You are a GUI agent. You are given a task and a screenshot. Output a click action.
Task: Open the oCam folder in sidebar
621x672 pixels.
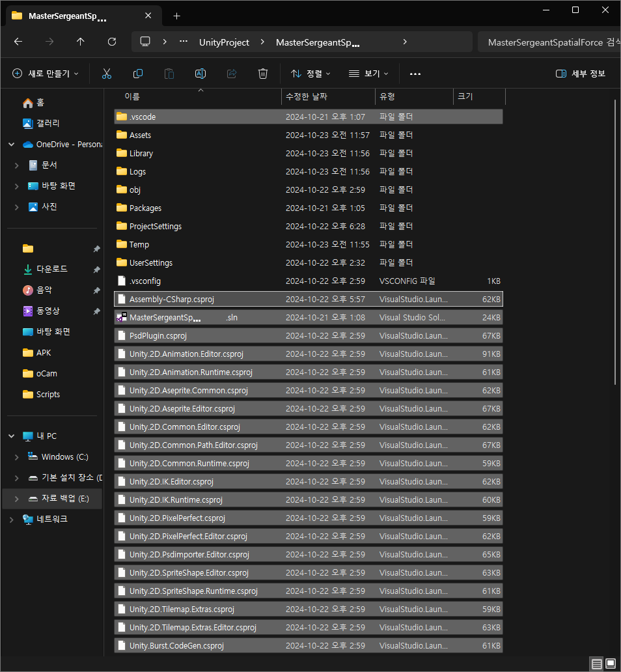tap(40, 374)
